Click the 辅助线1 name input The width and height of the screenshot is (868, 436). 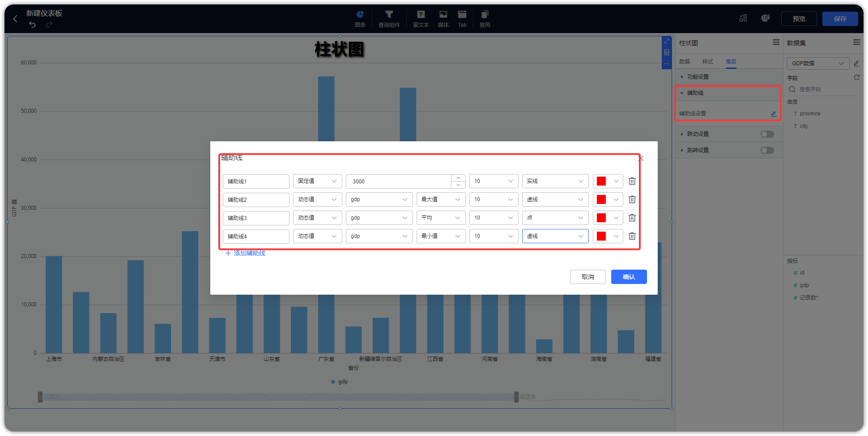coord(256,181)
